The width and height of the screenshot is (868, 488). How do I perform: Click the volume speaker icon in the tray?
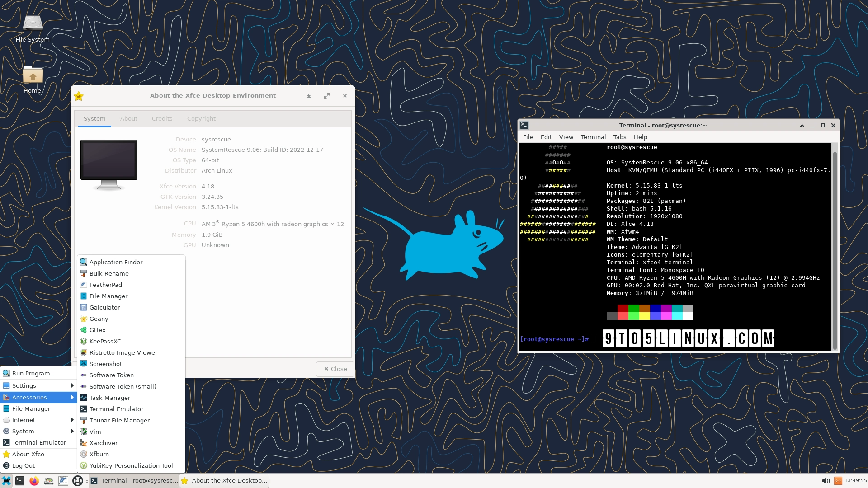click(826, 481)
